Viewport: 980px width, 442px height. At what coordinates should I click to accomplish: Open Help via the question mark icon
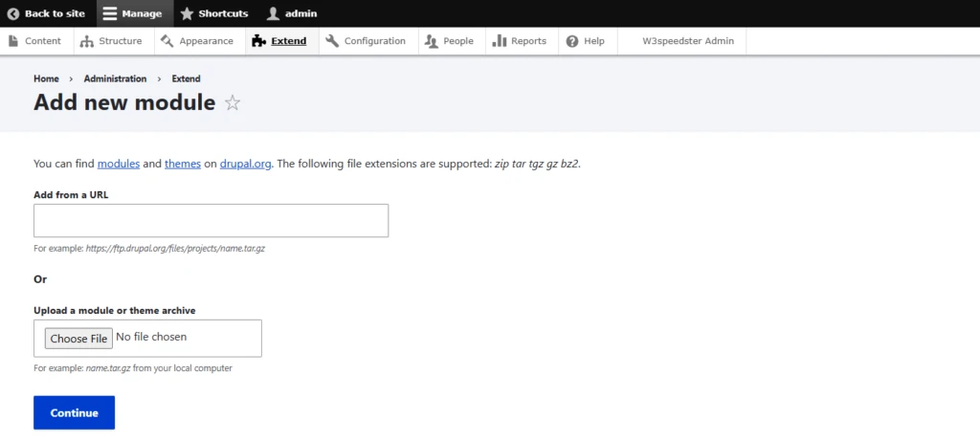click(572, 41)
